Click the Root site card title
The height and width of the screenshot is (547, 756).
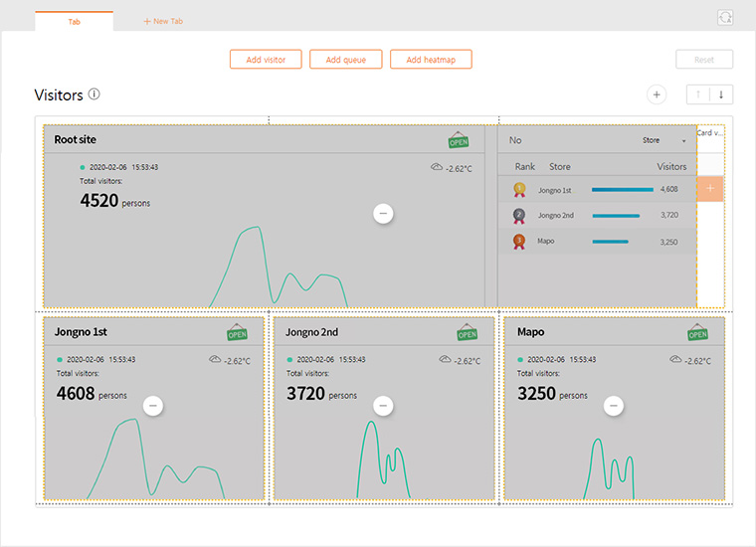click(x=76, y=140)
